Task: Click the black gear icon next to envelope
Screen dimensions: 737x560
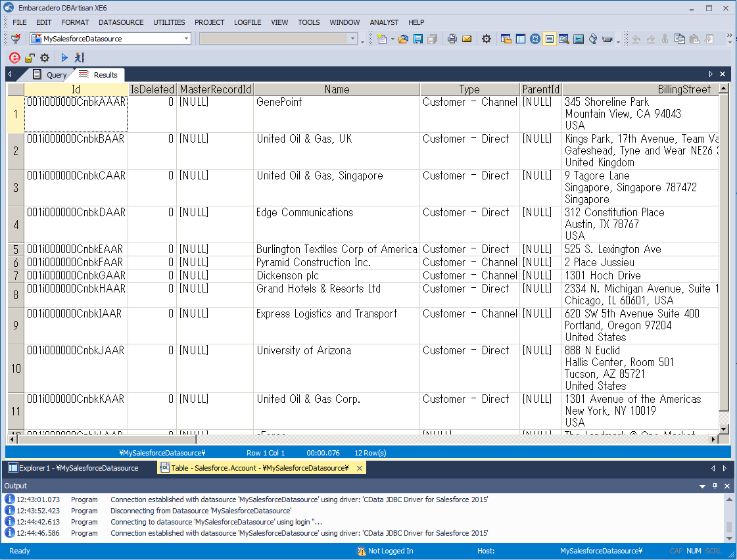Action: [487, 39]
